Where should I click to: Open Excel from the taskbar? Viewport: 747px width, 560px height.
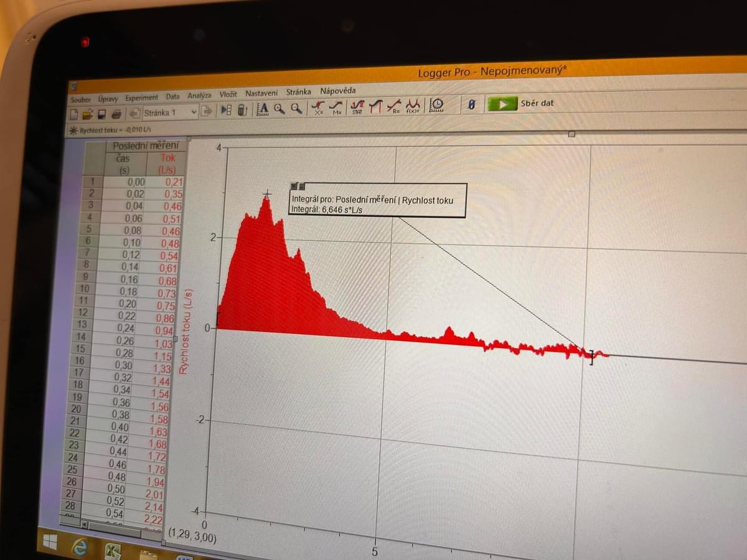(113, 551)
